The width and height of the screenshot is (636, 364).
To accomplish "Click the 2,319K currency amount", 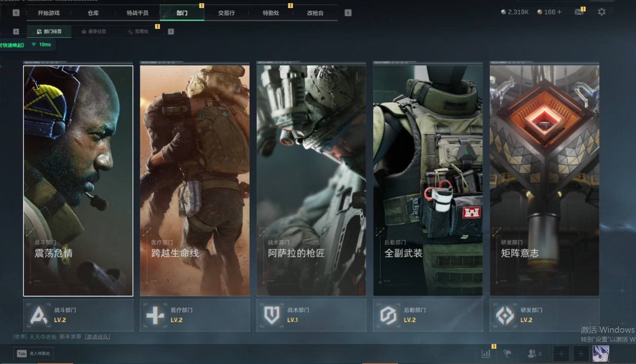I will [518, 12].
